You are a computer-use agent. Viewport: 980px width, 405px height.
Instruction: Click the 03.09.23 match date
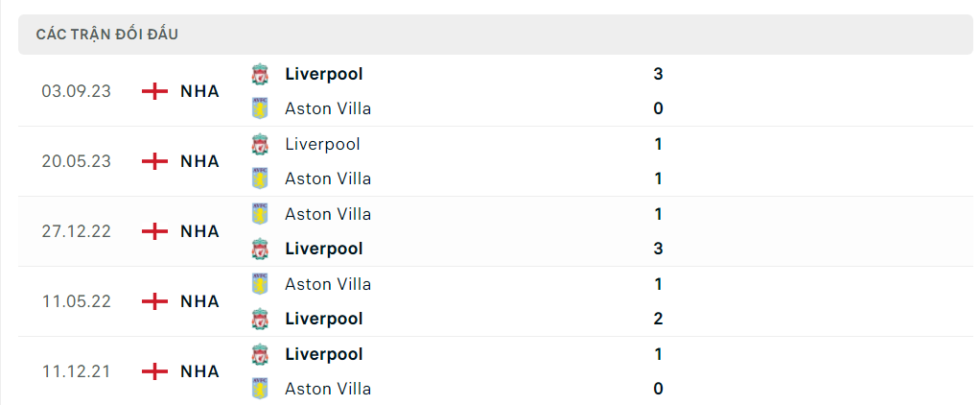(x=76, y=91)
